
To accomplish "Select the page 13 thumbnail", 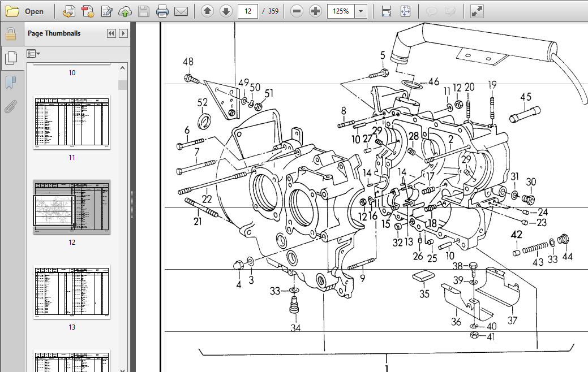I will (x=72, y=292).
